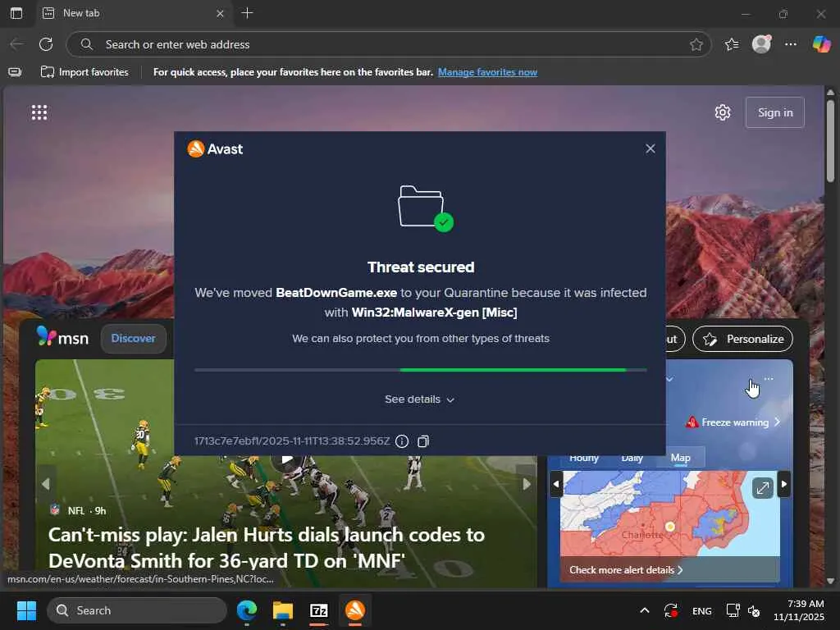This screenshot has height=630, width=840.
Task: Close the New tab browser tab
Action: 220,13
